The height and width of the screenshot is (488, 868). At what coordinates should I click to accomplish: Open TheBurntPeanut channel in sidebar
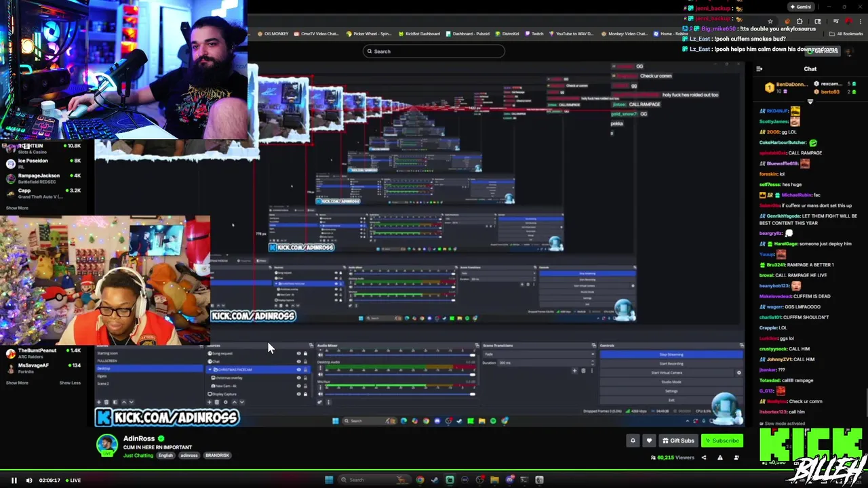point(43,353)
